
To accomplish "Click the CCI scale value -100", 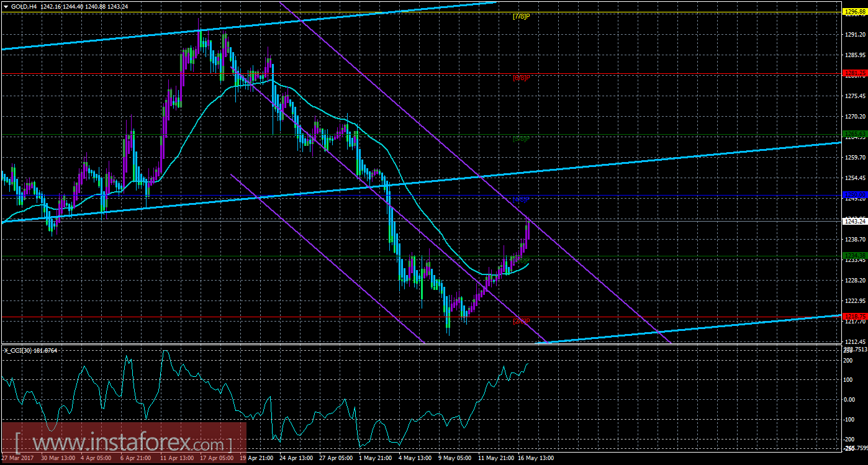I will point(849,420).
